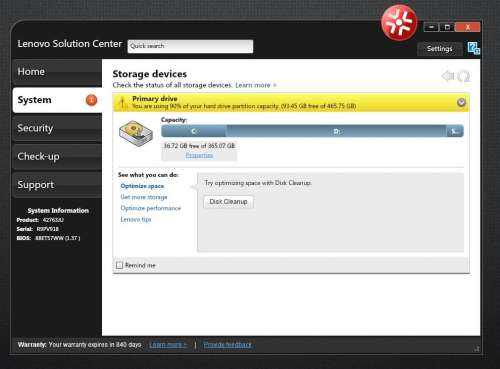Open warranty Learn more link
Image resolution: width=500 pixels, height=369 pixels.
pyautogui.click(x=168, y=344)
